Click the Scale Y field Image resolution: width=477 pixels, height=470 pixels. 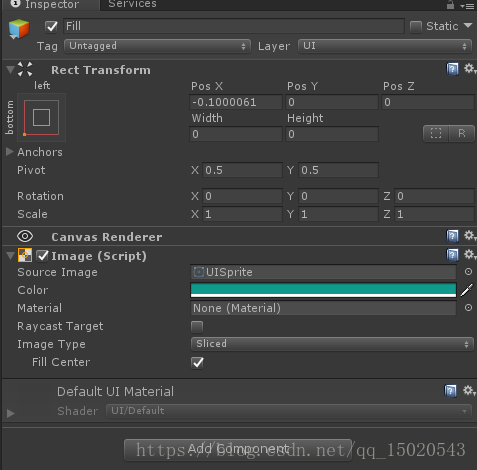pyautogui.click(x=338, y=214)
